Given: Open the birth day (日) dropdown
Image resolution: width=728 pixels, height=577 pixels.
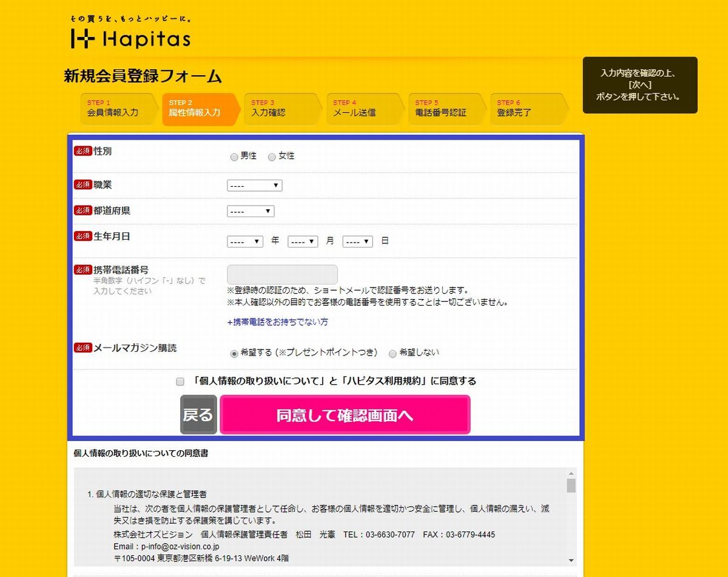Looking at the screenshot, I should click(x=357, y=241).
